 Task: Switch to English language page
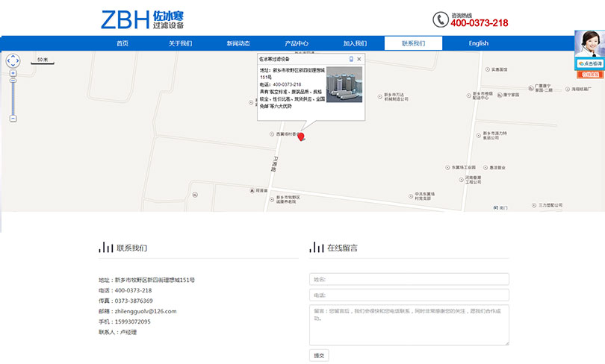pos(478,43)
